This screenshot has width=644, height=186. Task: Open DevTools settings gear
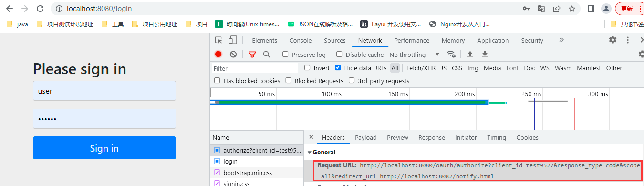coord(613,40)
